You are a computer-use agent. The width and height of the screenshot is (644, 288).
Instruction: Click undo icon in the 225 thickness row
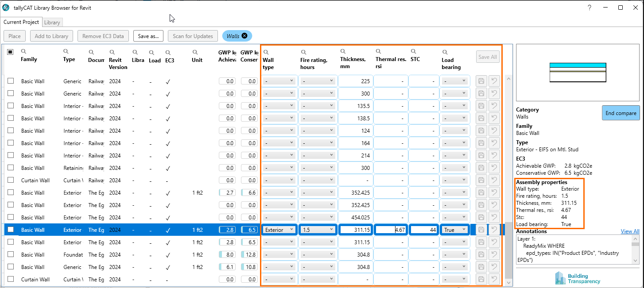pos(494,81)
